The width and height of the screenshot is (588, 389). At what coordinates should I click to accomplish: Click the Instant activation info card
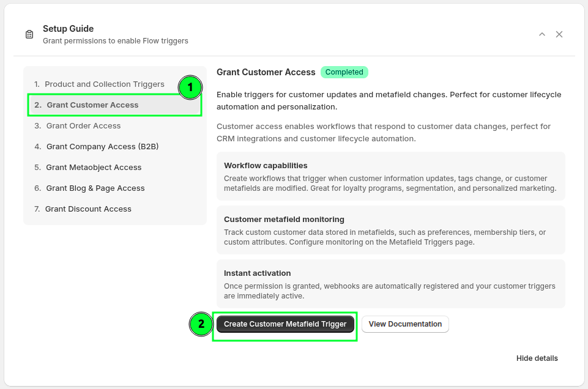[x=390, y=284]
